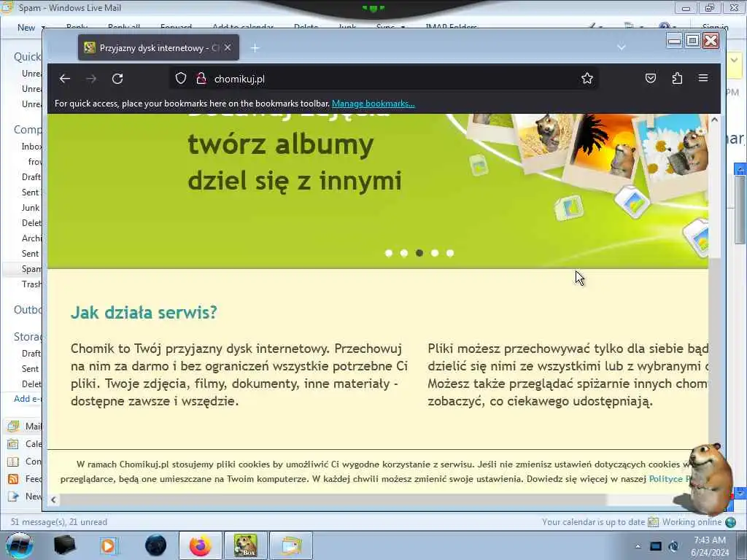Viewport: 747px width, 560px height.
Task: Open Newsgroups view icon in Live Mail
Action: point(13,497)
